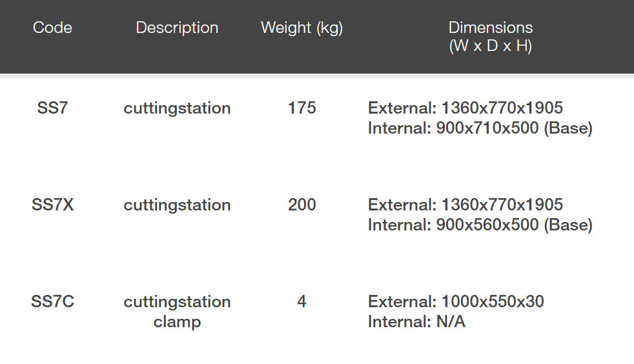Select the SS7 product code
This screenshot has height=364, width=634.
point(52,108)
